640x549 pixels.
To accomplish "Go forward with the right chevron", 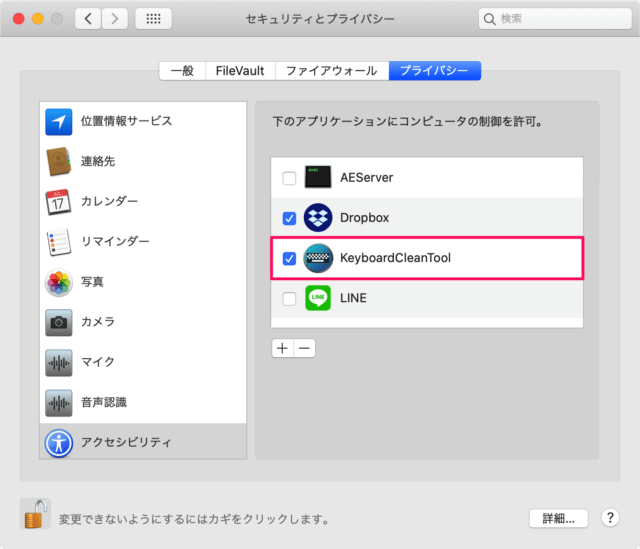I will tap(115, 19).
